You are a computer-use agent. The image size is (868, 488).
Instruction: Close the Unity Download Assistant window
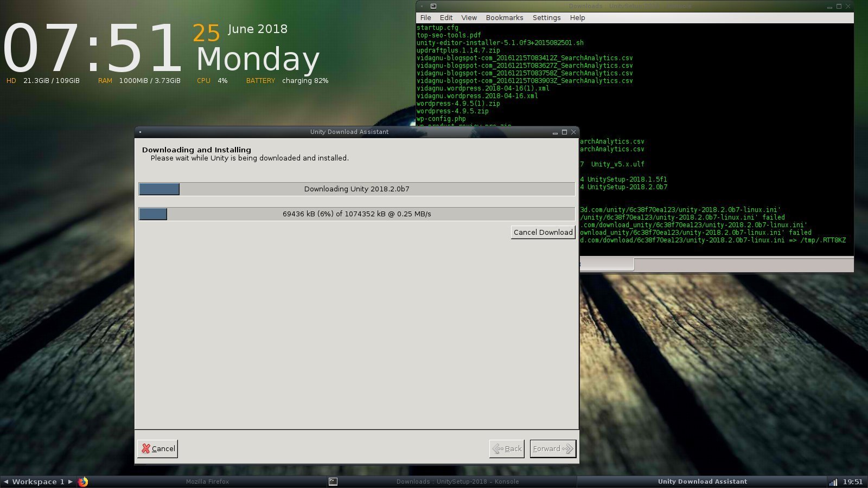coord(573,132)
